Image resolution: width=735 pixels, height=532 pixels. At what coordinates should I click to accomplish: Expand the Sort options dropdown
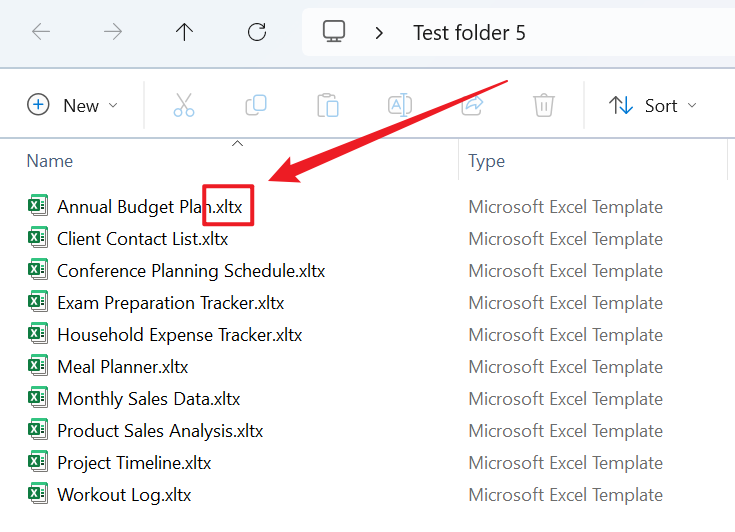(653, 105)
